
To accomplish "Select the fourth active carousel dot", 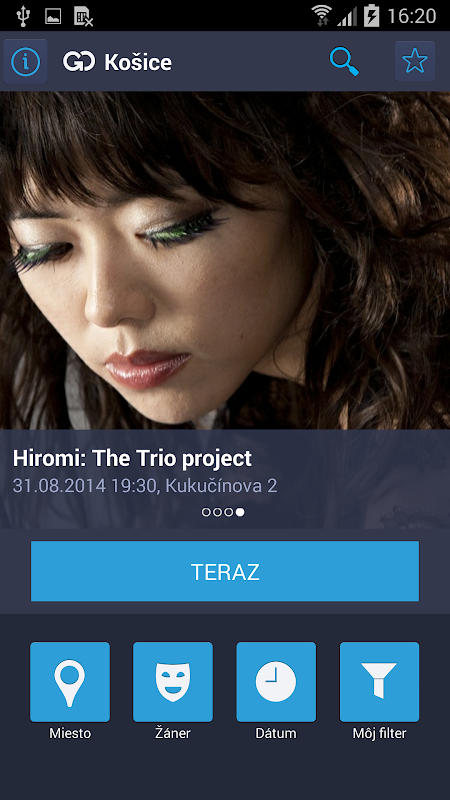I will 240,512.
